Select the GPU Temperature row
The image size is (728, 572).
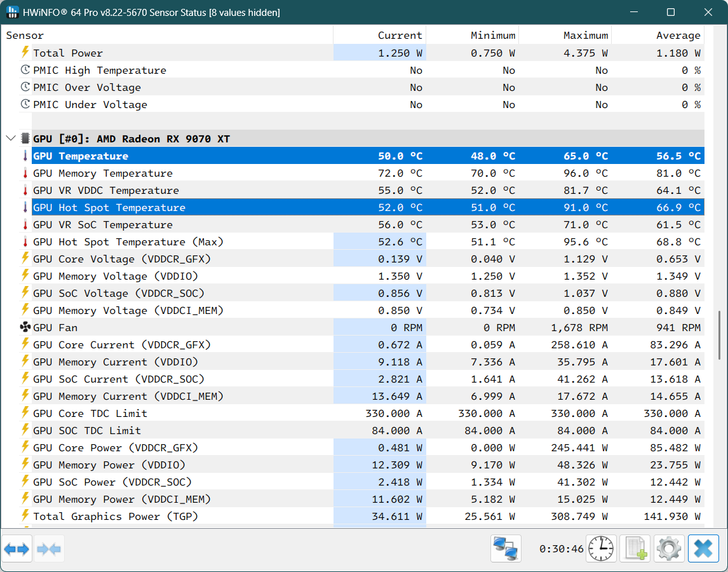368,156
